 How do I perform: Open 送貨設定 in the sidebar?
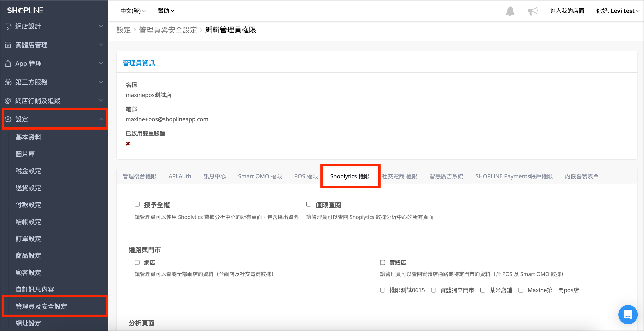point(28,188)
